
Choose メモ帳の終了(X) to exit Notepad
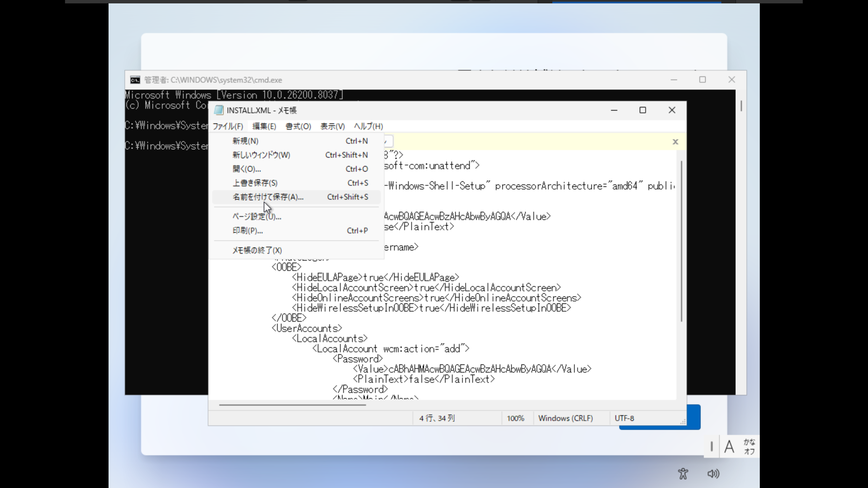(x=296, y=250)
